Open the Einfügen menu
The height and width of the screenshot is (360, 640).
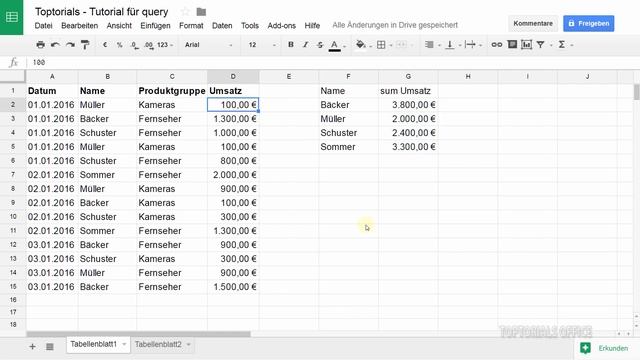click(156, 25)
